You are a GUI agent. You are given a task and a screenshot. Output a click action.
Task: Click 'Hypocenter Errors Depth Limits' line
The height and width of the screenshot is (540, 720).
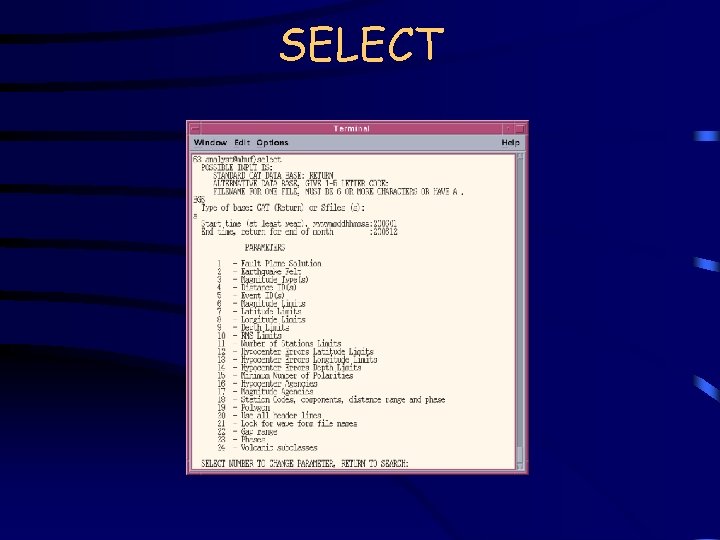289,368
